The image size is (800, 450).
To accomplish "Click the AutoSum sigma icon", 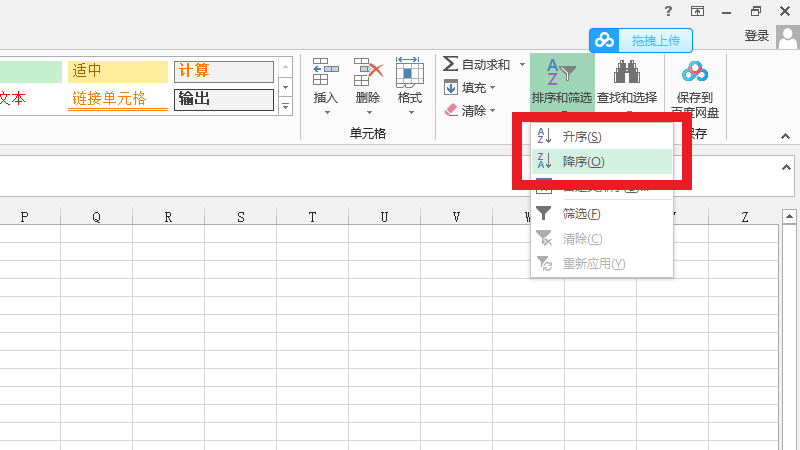I will [451, 64].
